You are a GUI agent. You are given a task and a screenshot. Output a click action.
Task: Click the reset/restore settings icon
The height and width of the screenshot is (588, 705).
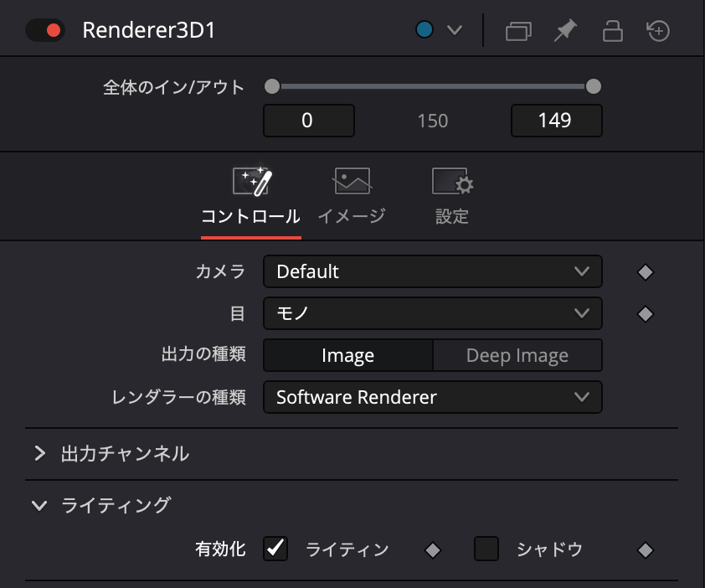pos(658,31)
